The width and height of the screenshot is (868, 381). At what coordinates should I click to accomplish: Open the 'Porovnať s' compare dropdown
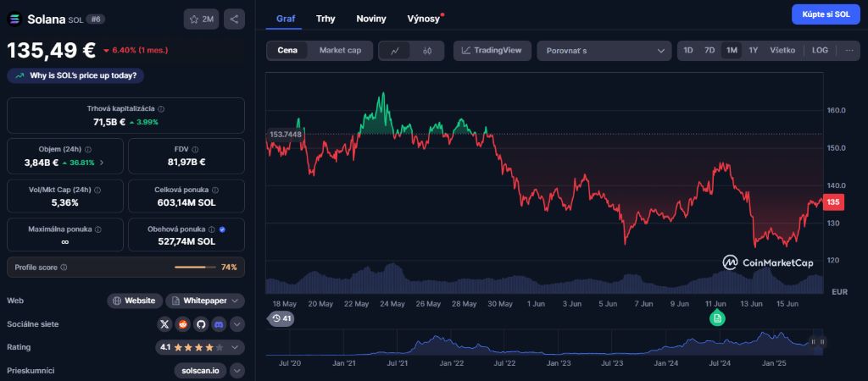tap(604, 51)
